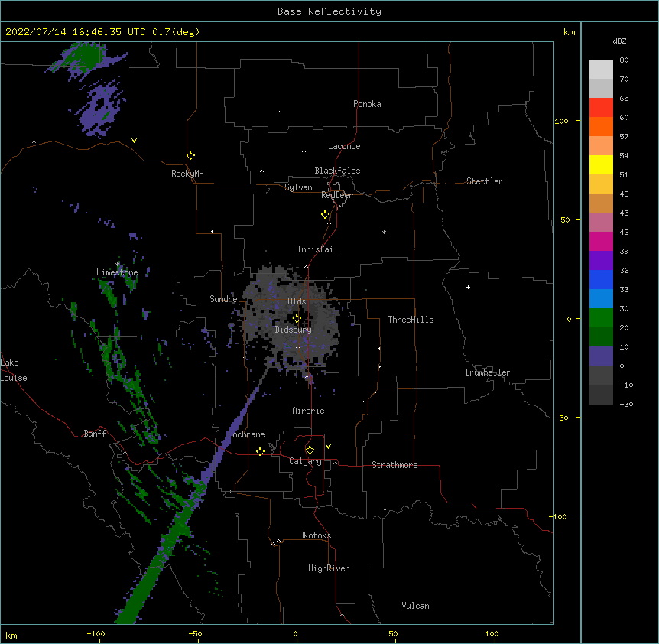The height and width of the screenshot is (644, 659).
Task: Click the Ponoka city label
Action: [x=367, y=104]
